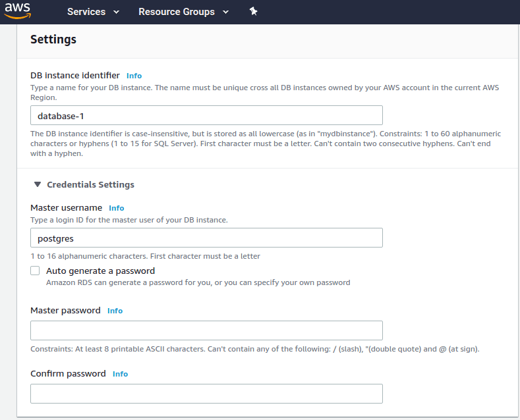
Task: Click the Master username field label
Action: [x=66, y=208]
